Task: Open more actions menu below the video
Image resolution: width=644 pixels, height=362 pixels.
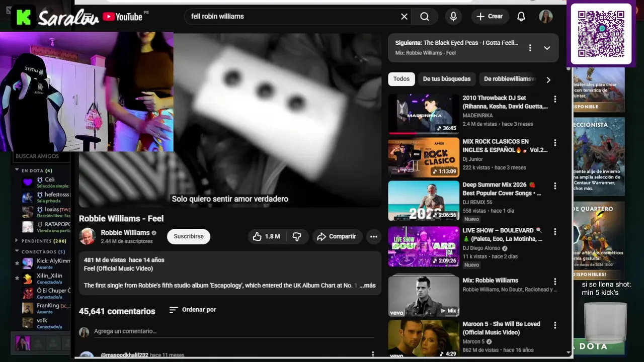Action: 373,236
